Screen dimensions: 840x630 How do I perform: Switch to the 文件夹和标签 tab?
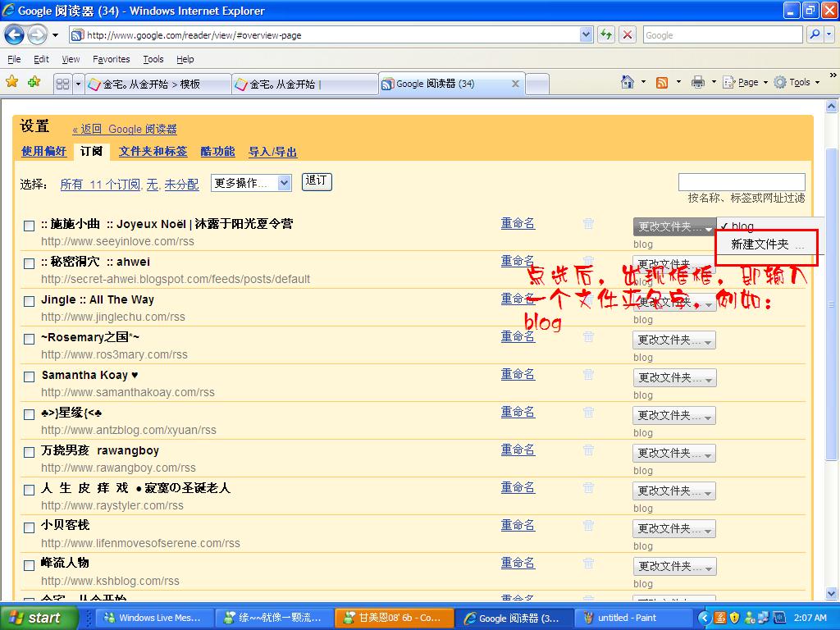[153, 152]
